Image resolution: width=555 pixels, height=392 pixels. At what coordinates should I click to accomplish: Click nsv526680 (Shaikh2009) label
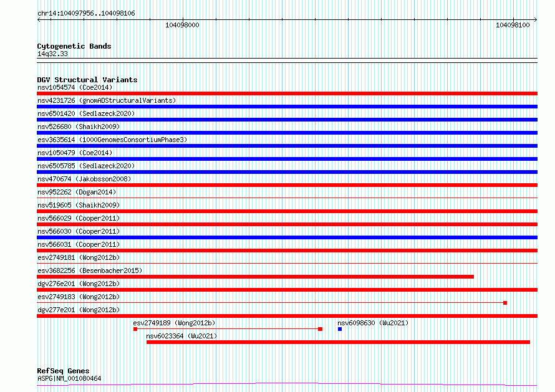point(79,127)
